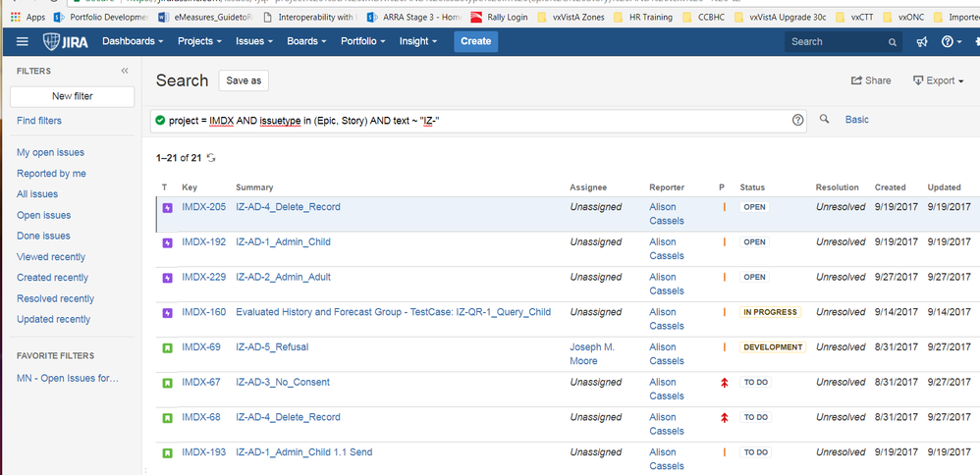The height and width of the screenshot is (475, 980).
Task: Click priority icon of IMDX-68
Action: (x=725, y=417)
